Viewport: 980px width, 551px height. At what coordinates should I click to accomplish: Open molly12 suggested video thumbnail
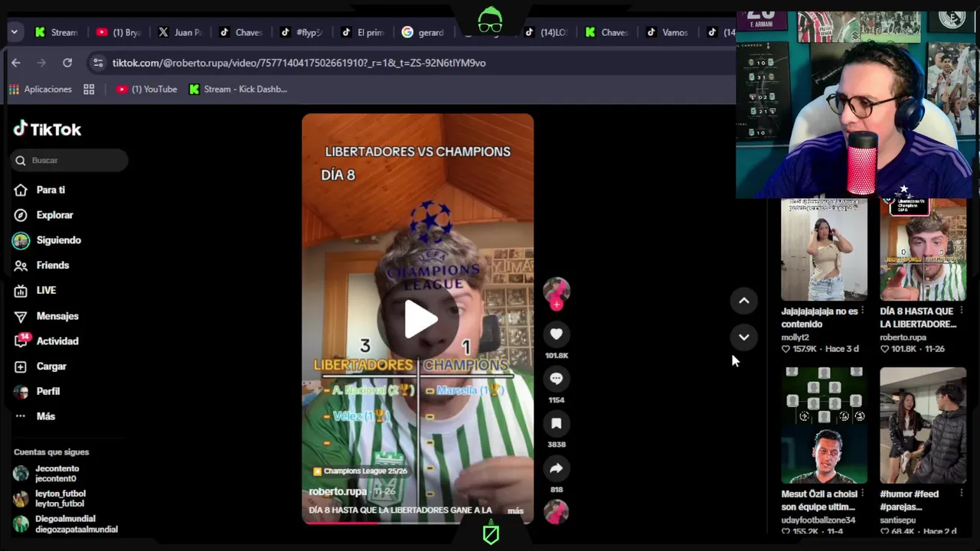(x=824, y=249)
